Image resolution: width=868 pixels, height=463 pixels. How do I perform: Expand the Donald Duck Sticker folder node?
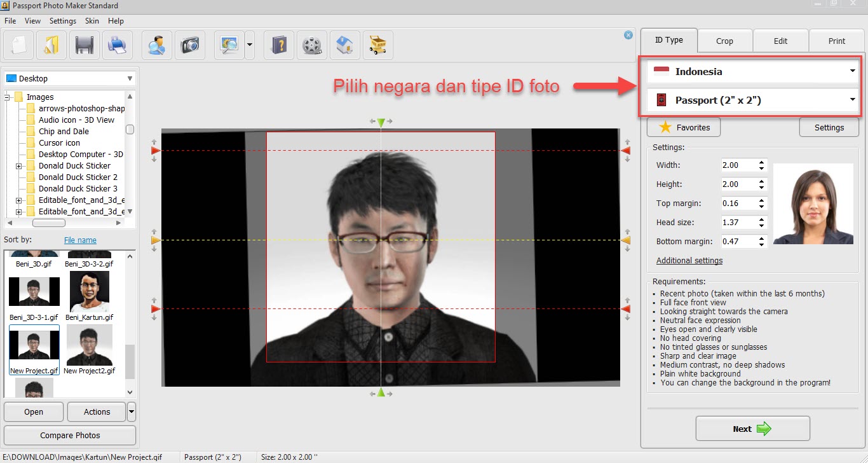(19, 166)
